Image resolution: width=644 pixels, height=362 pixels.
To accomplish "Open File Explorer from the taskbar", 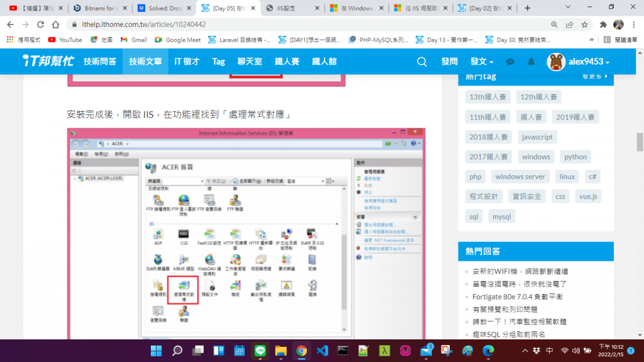I will pyautogui.click(x=280, y=351).
